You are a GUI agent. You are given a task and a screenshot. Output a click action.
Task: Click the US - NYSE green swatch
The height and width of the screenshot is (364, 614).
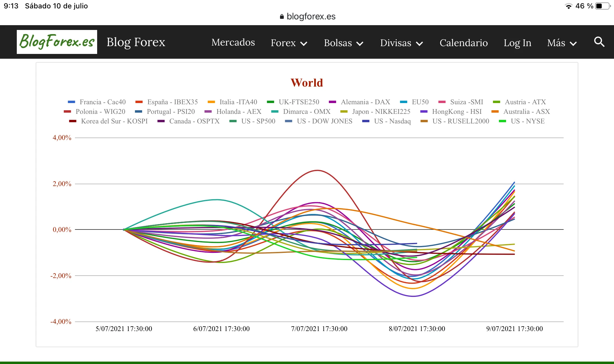502,121
